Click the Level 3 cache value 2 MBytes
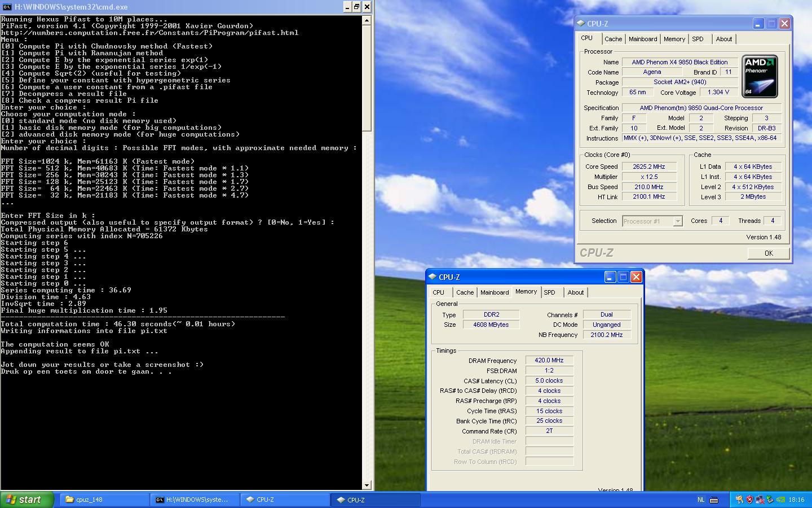The image size is (812, 508). (753, 197)
